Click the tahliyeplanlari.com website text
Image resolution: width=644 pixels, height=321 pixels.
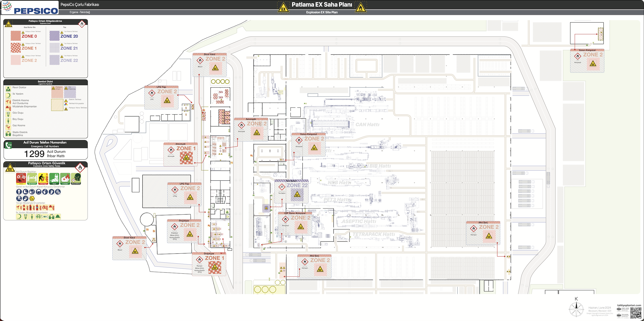coord(629,305)
